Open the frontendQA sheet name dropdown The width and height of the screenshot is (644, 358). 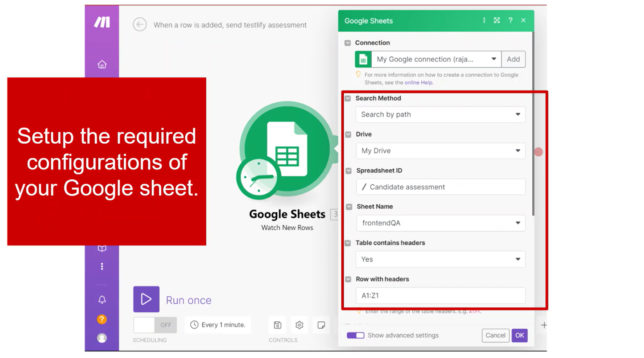(441, 223)
